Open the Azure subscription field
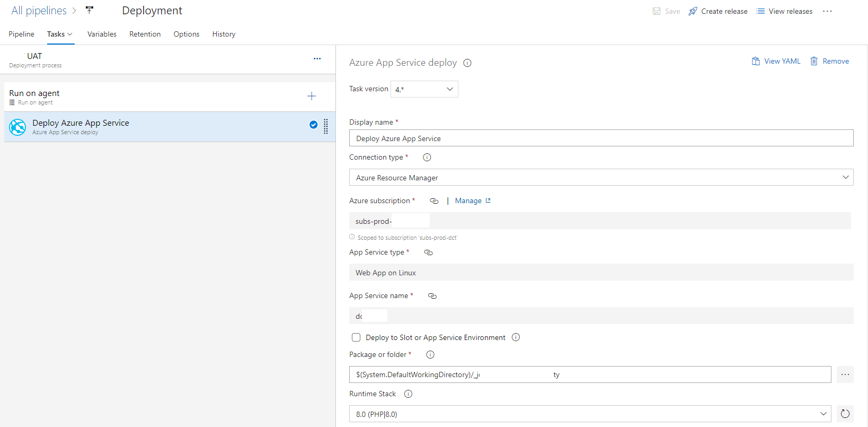The width and height of the screenshot is (868, 427). point(600,221)
